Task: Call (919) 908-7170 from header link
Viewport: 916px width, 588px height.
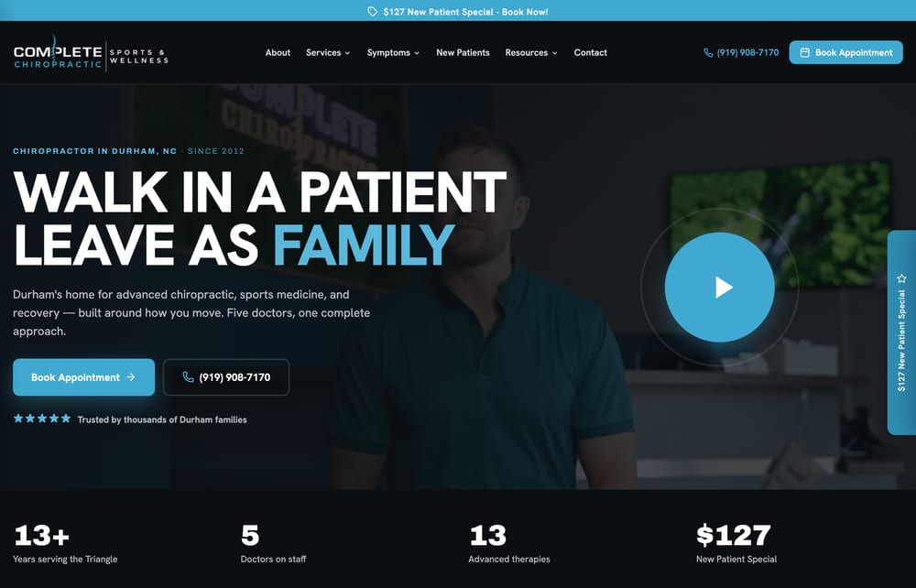Action: 741,52
